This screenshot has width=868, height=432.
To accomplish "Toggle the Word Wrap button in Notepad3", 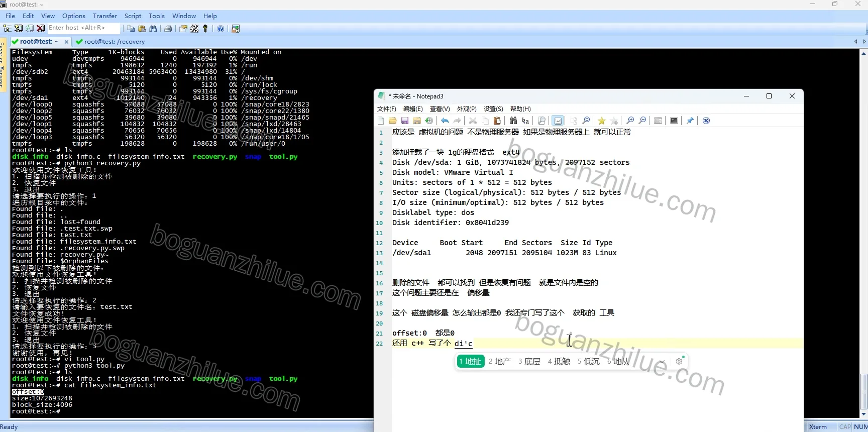I will (x=558, y=121).
